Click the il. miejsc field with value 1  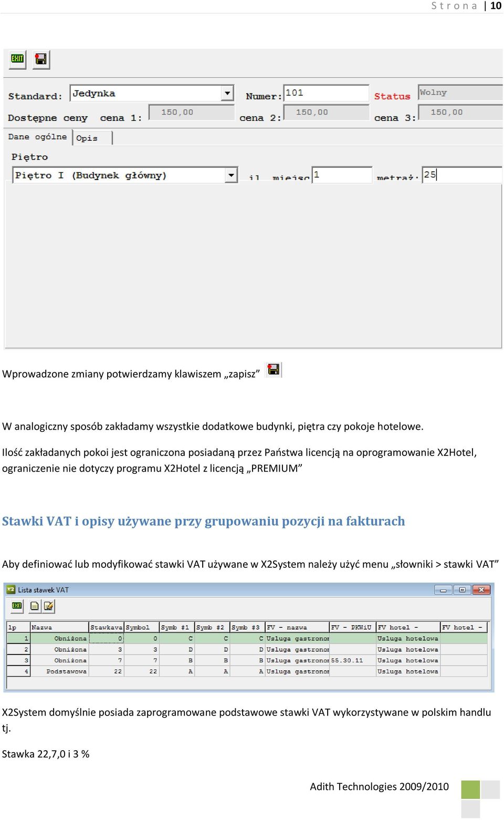pos(342,175)
